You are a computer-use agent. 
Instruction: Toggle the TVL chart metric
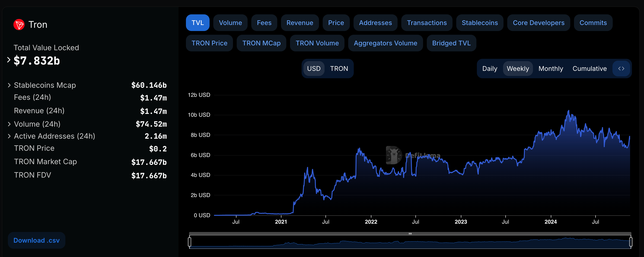pyautogui.click(x=198, y=23)
